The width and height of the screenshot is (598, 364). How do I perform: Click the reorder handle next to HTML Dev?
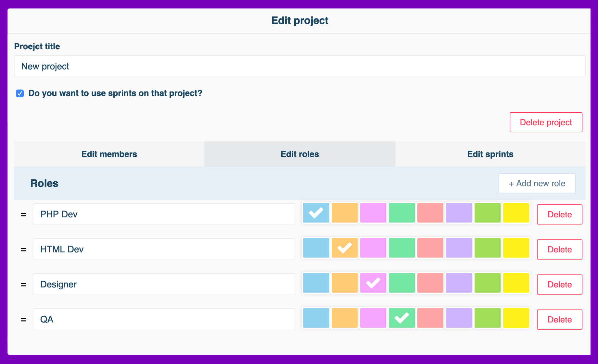[x=23, y=249]
